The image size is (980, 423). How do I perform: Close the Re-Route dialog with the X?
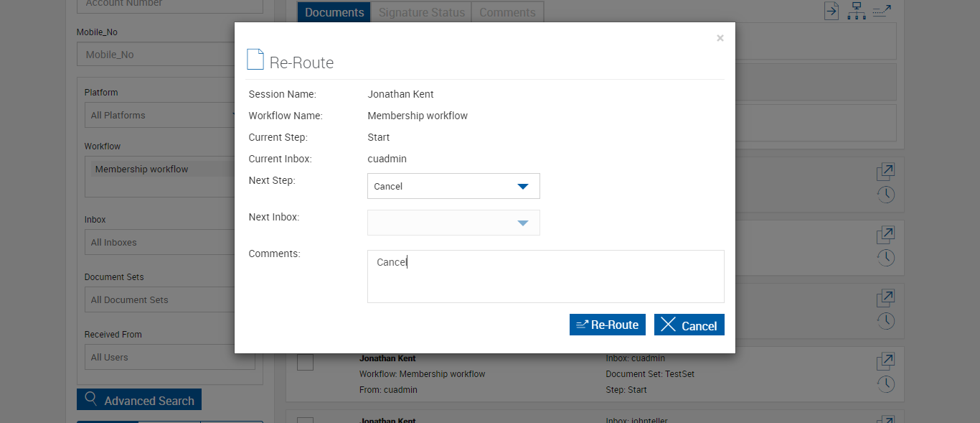point(720,39)
